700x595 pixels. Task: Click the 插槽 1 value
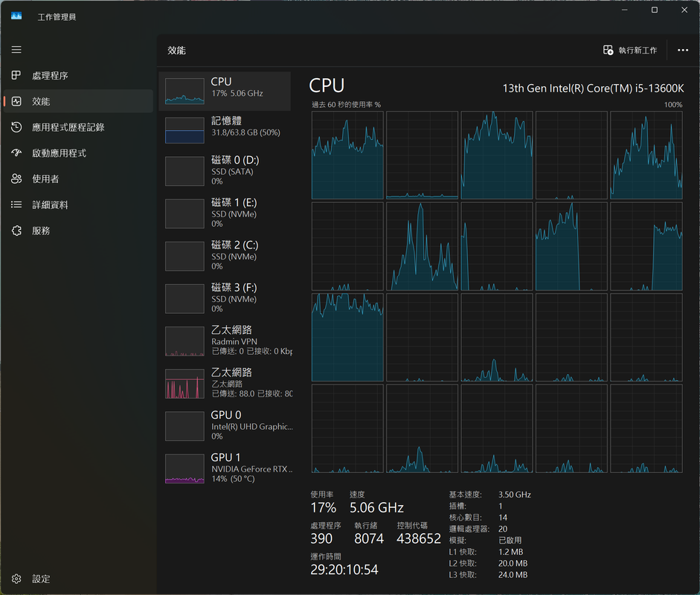(501, 506)
